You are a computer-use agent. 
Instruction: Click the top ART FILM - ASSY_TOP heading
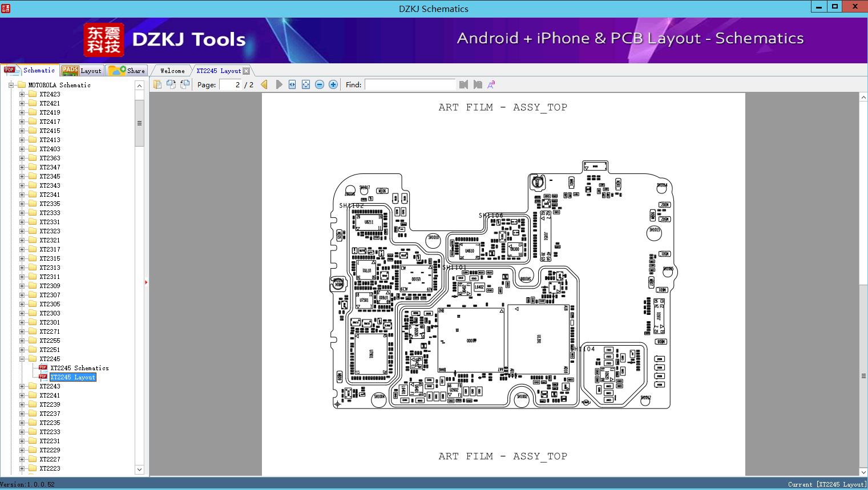click(x=503, y=107)
